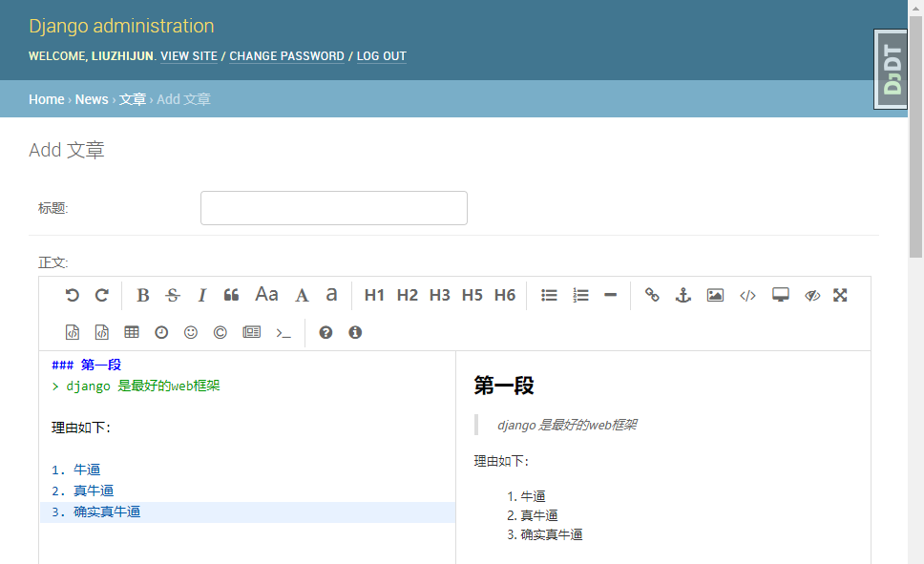The image size is (924, 564).
Task: Toggle fullscreen editing mode
Action: 840,295
